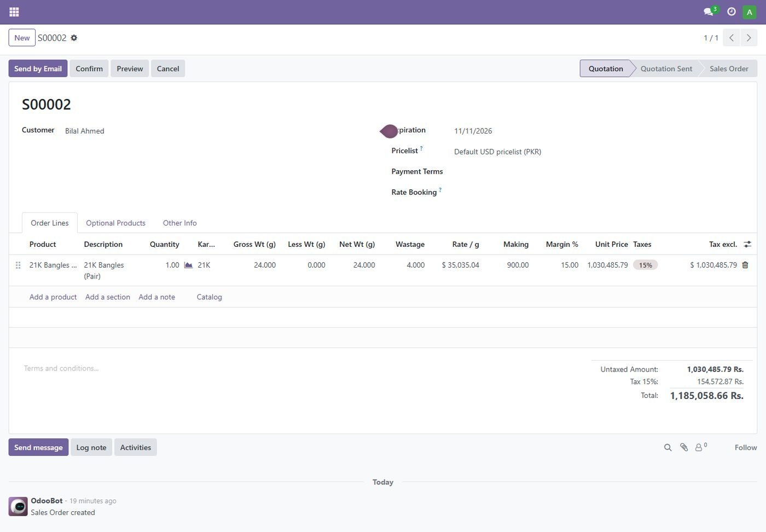
Task: Open the quantity forecast chart icon
Action: click(188, 265)
